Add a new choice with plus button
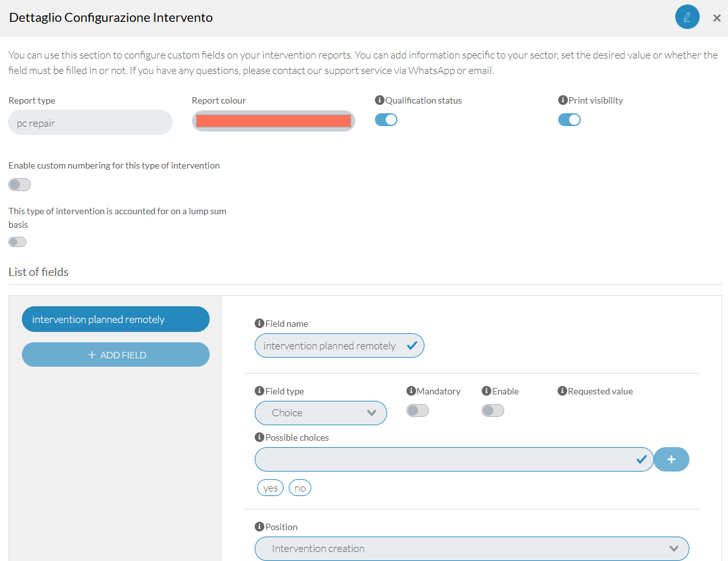The width and height of the screenshot is (728, 561). [671, 459]
